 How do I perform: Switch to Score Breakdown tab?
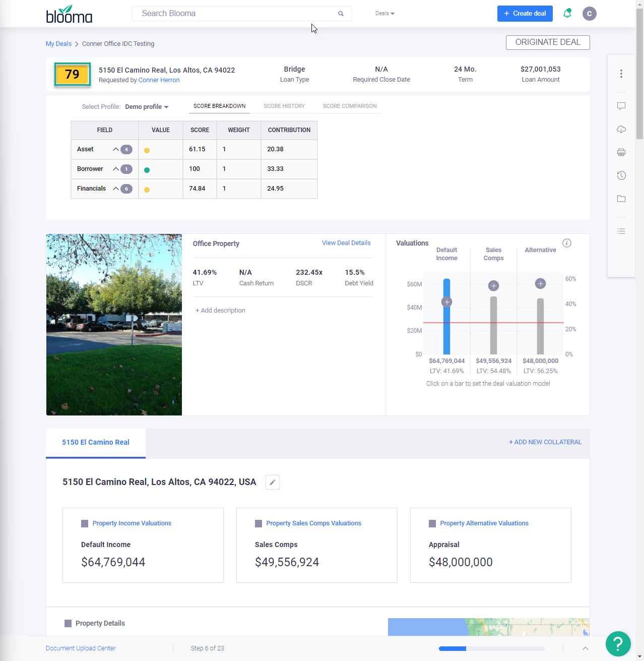coord(220,106)
